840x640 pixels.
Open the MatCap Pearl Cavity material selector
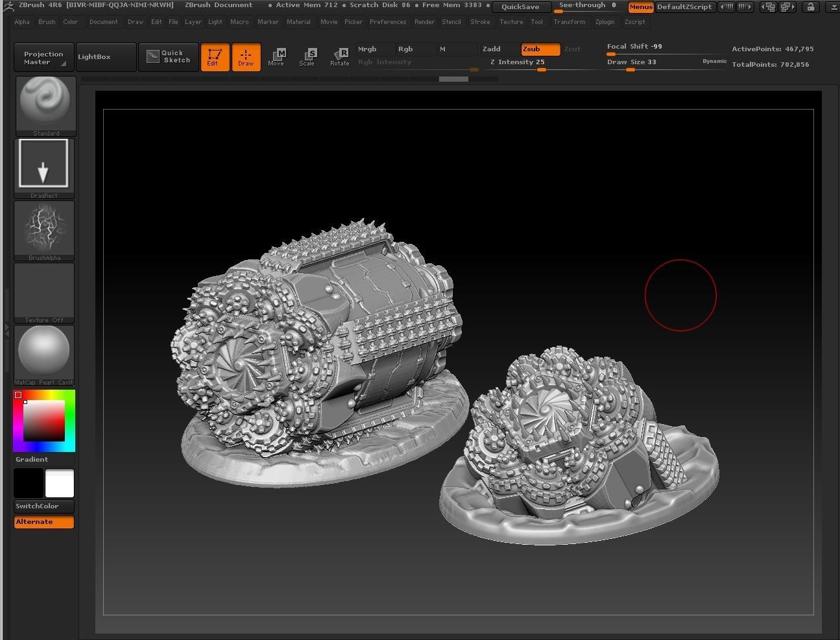tap(44, 355)
